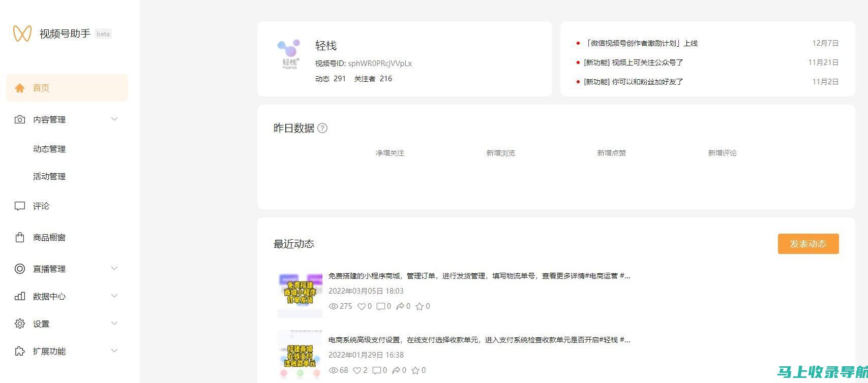Click thumbnail of the 搭建商城 在线支付 video

click(300, 356)
